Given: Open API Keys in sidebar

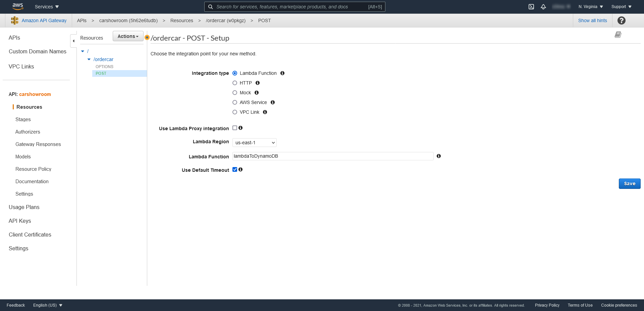Looking at the screenshot, I should coord(20,221).
